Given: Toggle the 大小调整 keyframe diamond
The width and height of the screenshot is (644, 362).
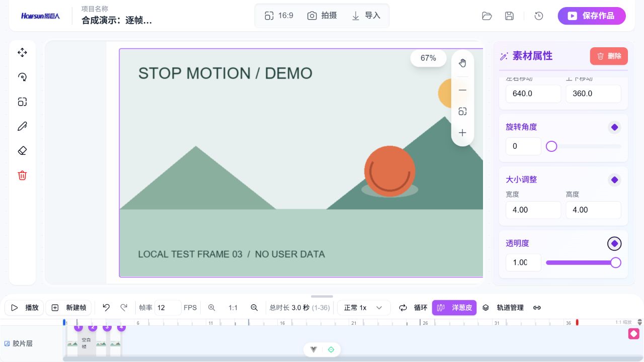Looking at the screenshot, I should (614, 180).
